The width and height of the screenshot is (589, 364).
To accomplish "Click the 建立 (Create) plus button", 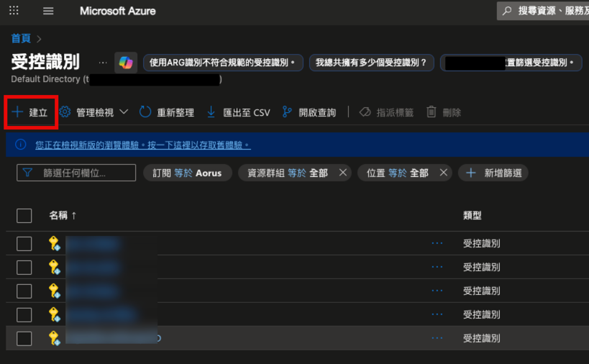I will coord(30,112).
